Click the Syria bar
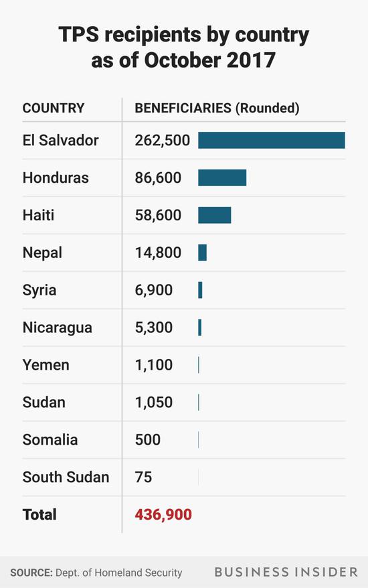 coord(200,290)
